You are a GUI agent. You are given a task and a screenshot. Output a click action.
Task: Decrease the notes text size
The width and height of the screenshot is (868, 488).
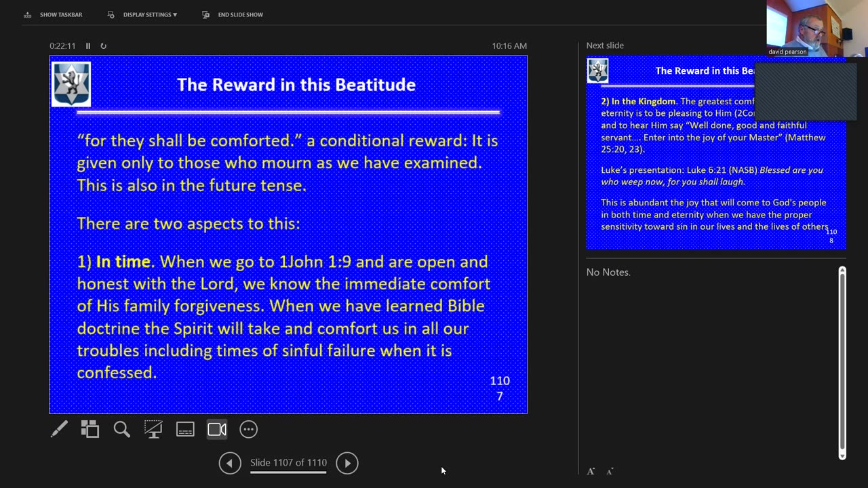coord(610,471)
